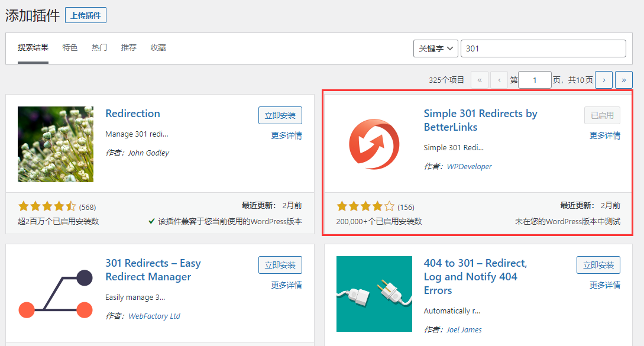The image size is (644, 346).
Task: Click 已启用 button on Simple 301 Redirects
Action: (602, 115)
